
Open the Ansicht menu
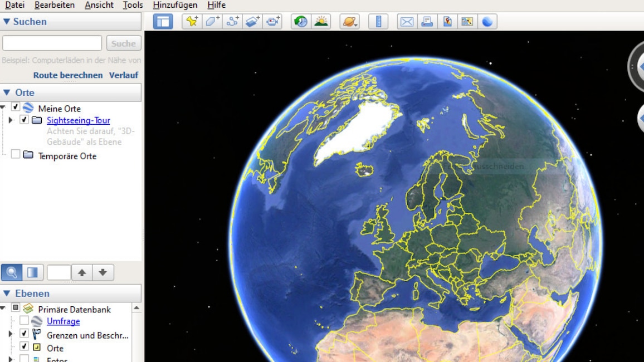click(99, 5)
